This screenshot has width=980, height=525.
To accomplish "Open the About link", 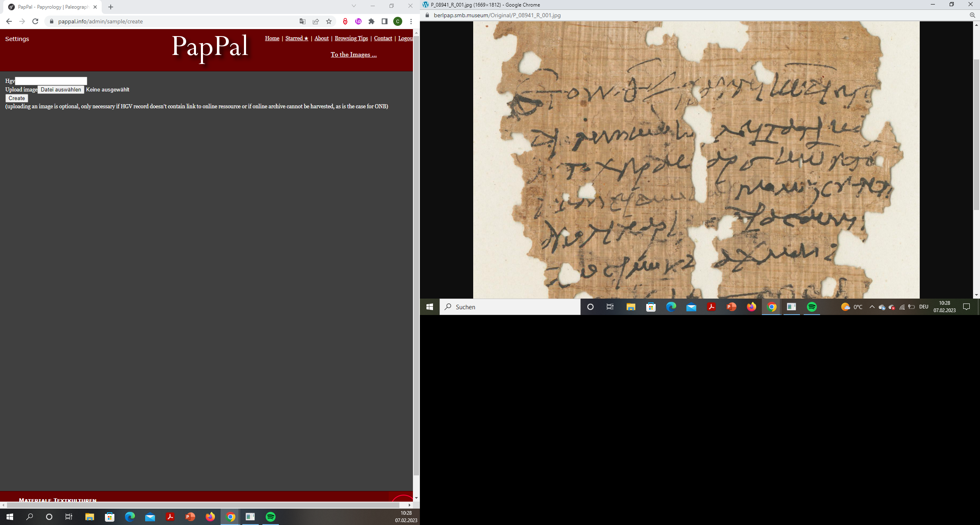I will pos(321,38).
